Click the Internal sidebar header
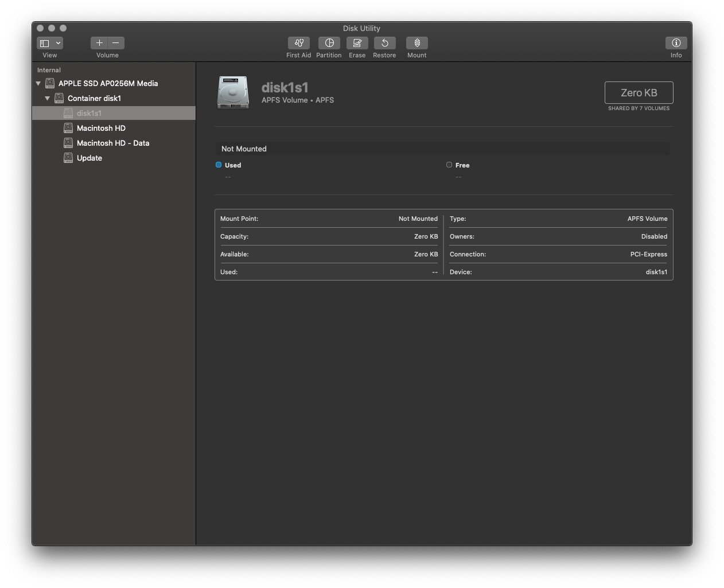This screenshot has height=588, width=724. pos(49,70)
